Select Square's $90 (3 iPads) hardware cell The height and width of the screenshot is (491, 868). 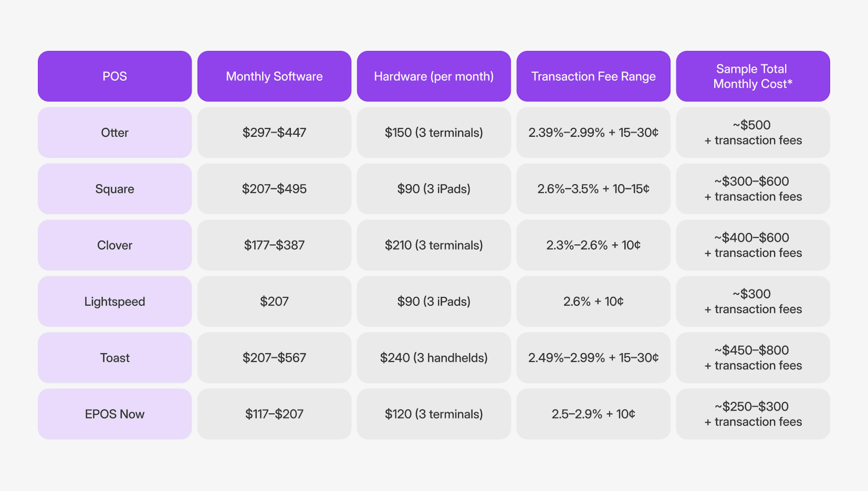[434, 189]
